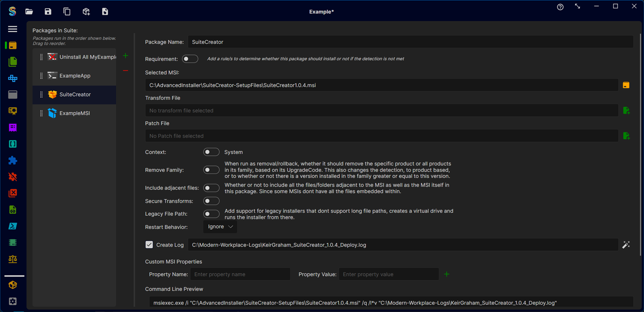The width and height of the screenshot is (644, 312).
Task: Select the purple receipt sidebar icon
Action: tap(12, 128)
